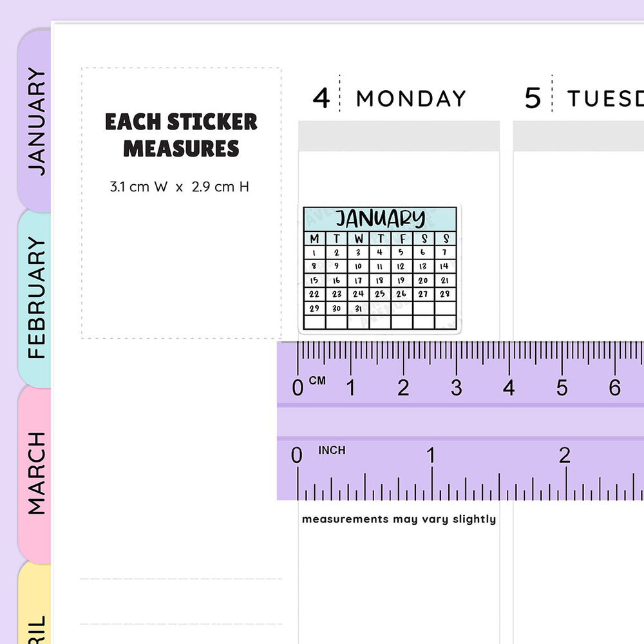Select date 28 on the calendar sticker
Screen dimensions: 644x644
pyautogui.click(x=444, y=294)
